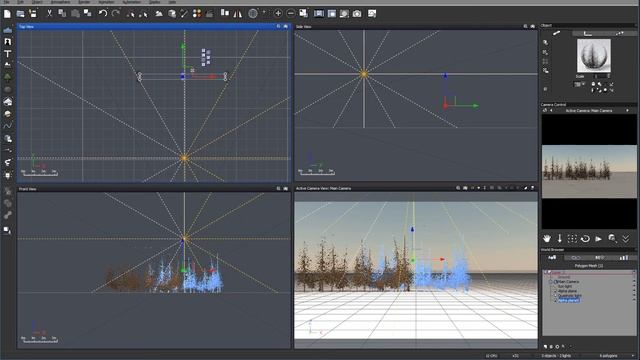640x360 pixels.
Task: Switch to World Browser links tab
Action: [576, 258]
